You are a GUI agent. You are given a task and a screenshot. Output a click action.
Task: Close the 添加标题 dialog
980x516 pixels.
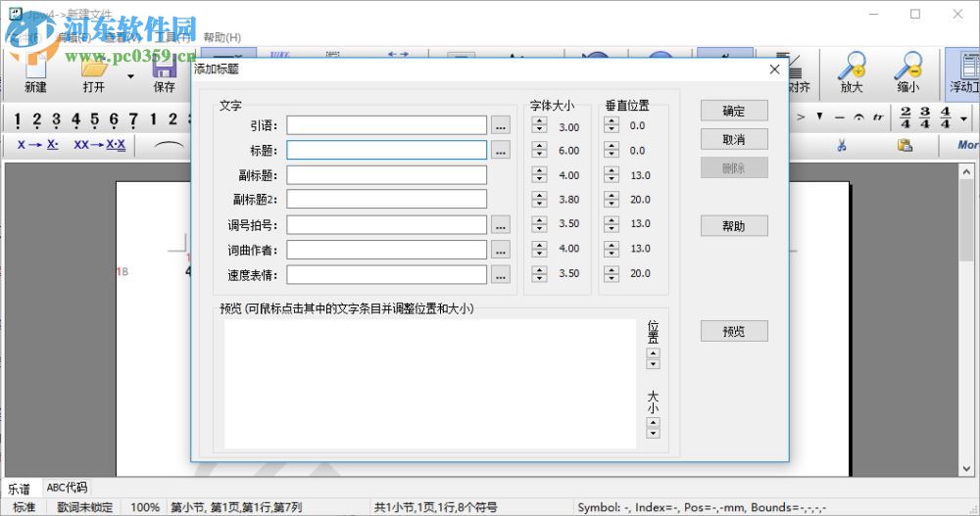click(774, 70)
